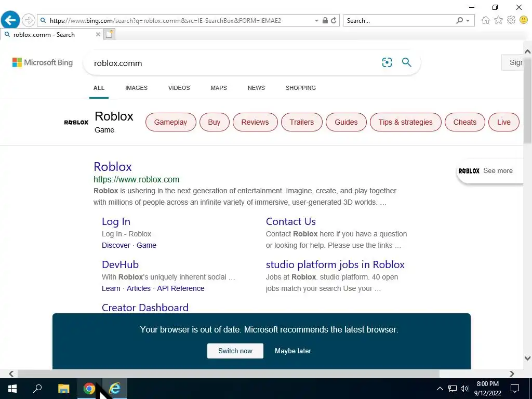Image resolution: width=532 pixels, height=399 pixels.
Task: Open studio platform jobs in Roblox link
Action: coord(335,264)
